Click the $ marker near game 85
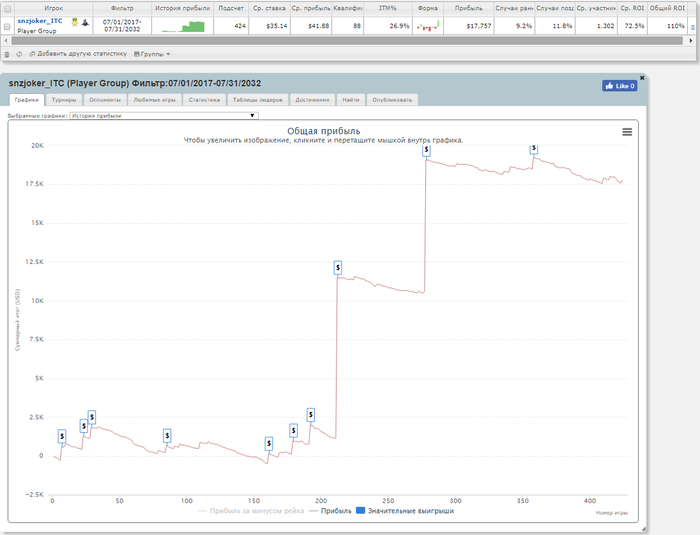The image size is (700, 535). click(167, 435)
